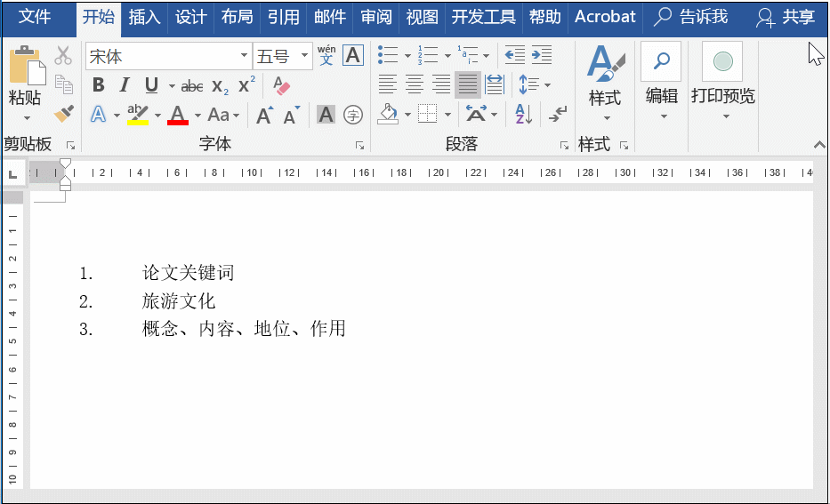This screenshot has height=504, width=830.
Task: Open the 段落 paragraph dialog launcher
Action: click(x=564, y=146)
